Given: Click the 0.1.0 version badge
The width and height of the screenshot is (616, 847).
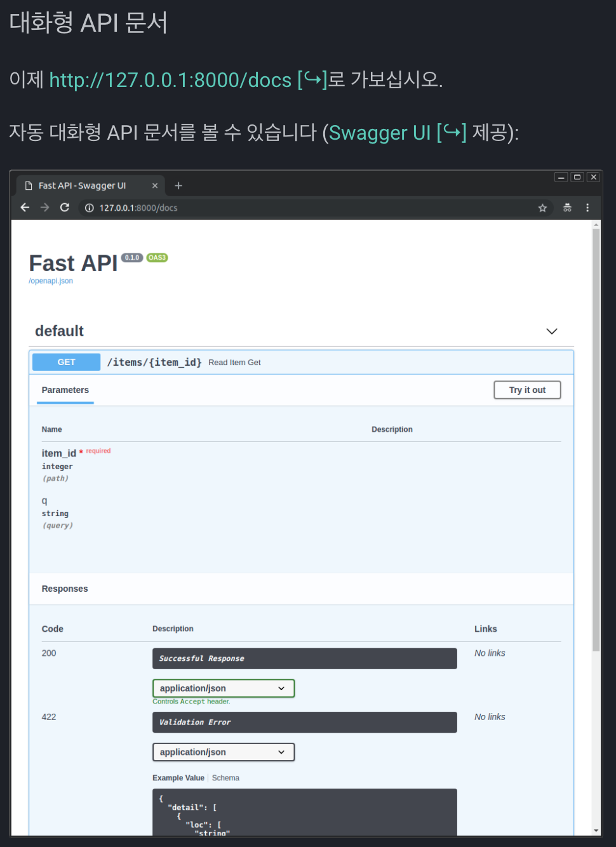Looking at the screenshot, I should 132,258.
